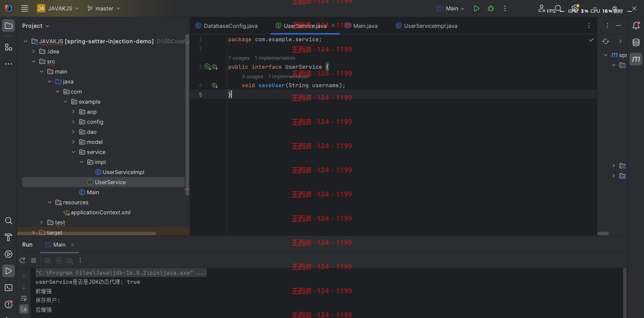644x318 pixels.
Task: Open the Database tool window
Action: coord(636,43)
